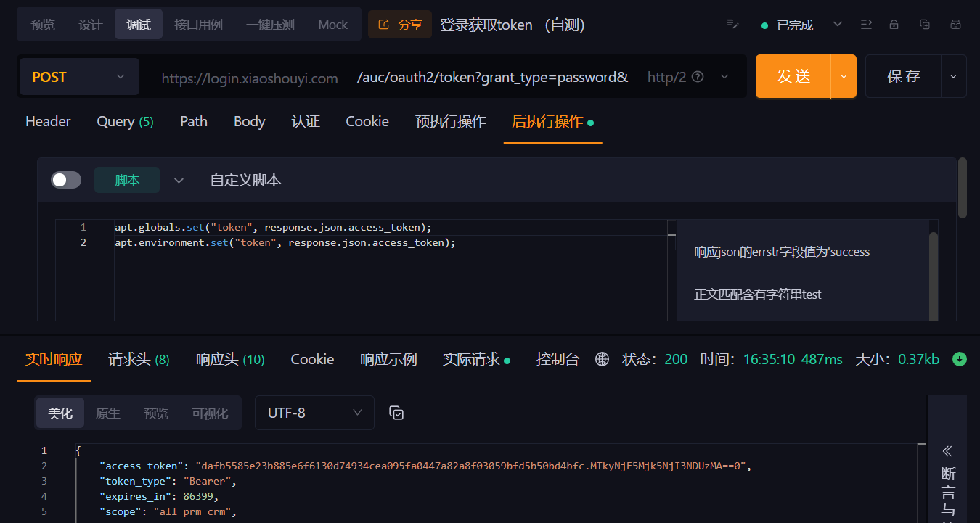The height and width of the screenshot is (523, 980).
Task: Click the 自定义脚本 name field
Action: click(x=245, y=180)
